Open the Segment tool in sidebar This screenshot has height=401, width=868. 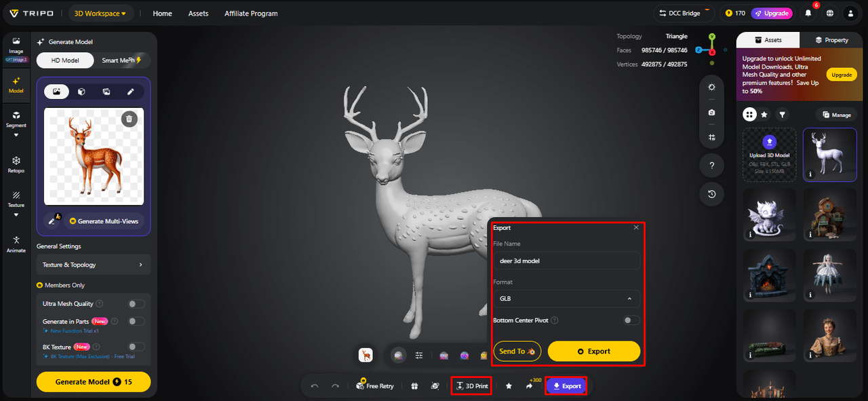pyautogui.click(x=16, y=119)
